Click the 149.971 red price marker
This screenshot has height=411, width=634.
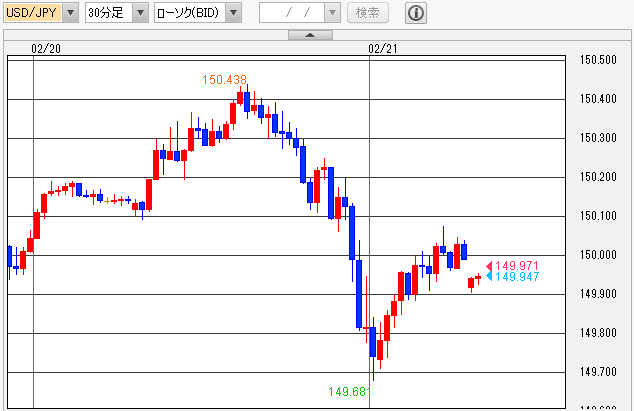pyautogui.click(x=513, y=266)
